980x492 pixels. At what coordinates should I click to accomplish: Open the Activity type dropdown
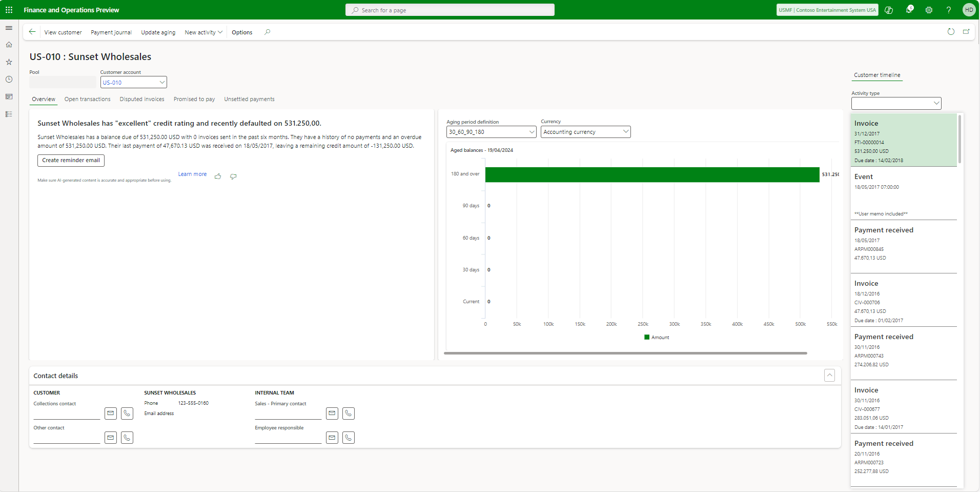coord(936,103)
